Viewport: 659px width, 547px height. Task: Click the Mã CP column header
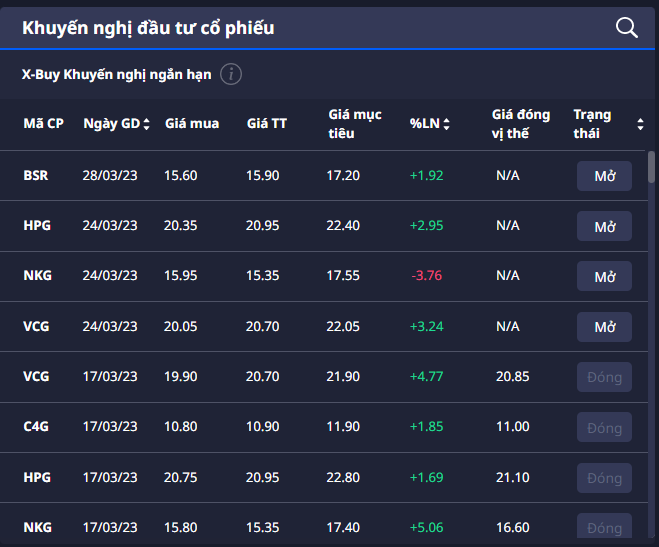[x=43, y=124]
